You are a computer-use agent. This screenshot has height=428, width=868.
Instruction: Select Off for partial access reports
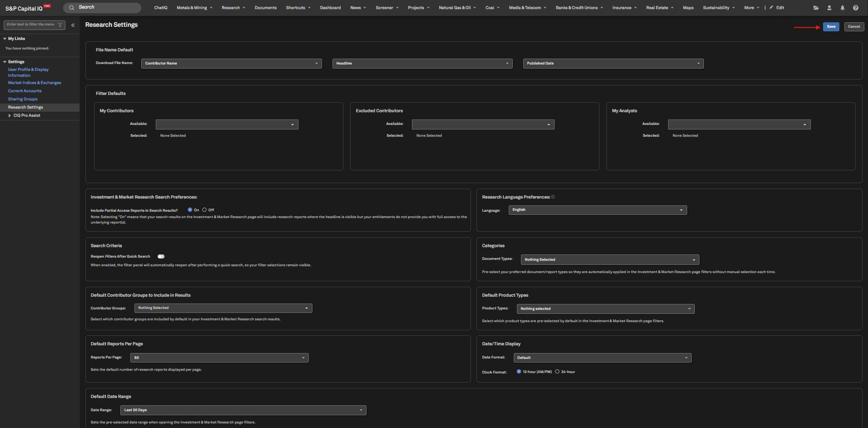(204, 210)
